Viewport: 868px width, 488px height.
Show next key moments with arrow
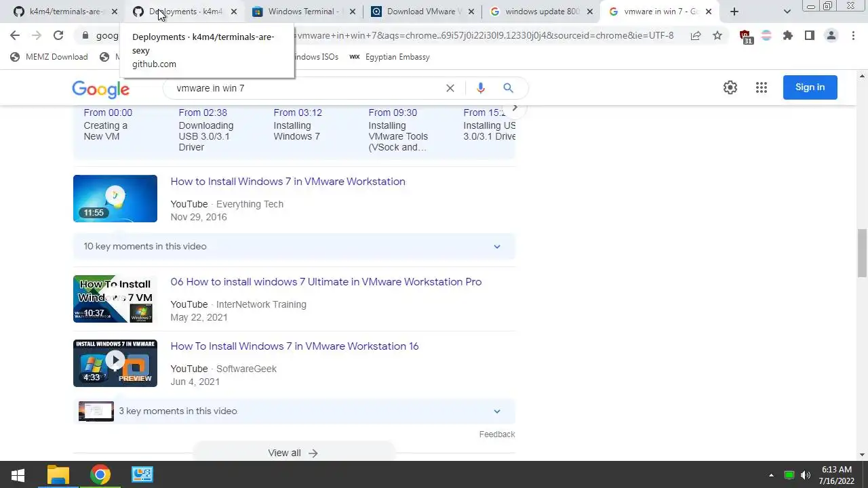click(515, 108)
